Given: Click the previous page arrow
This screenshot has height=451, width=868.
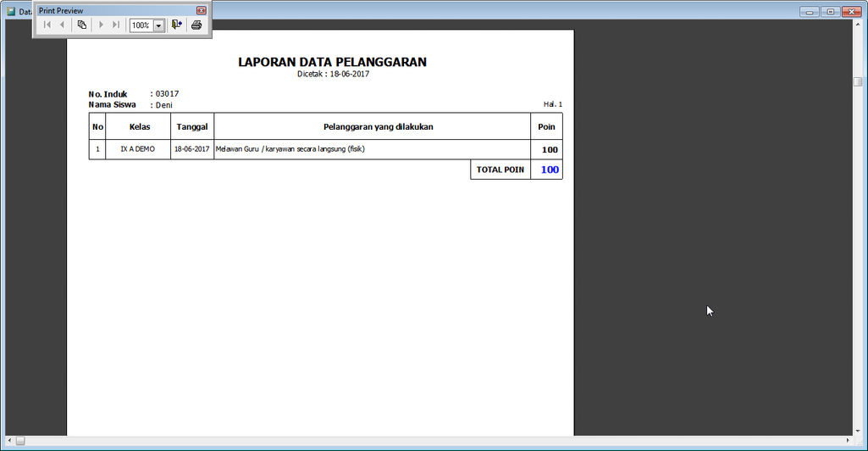Looking at the screenshot, I should click(62, 25).
